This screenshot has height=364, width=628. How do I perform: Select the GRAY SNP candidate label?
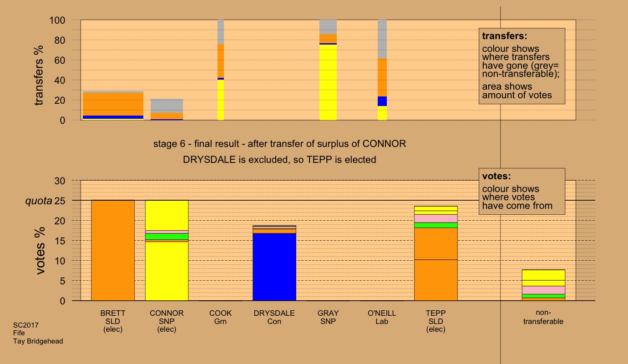point(328,317)
